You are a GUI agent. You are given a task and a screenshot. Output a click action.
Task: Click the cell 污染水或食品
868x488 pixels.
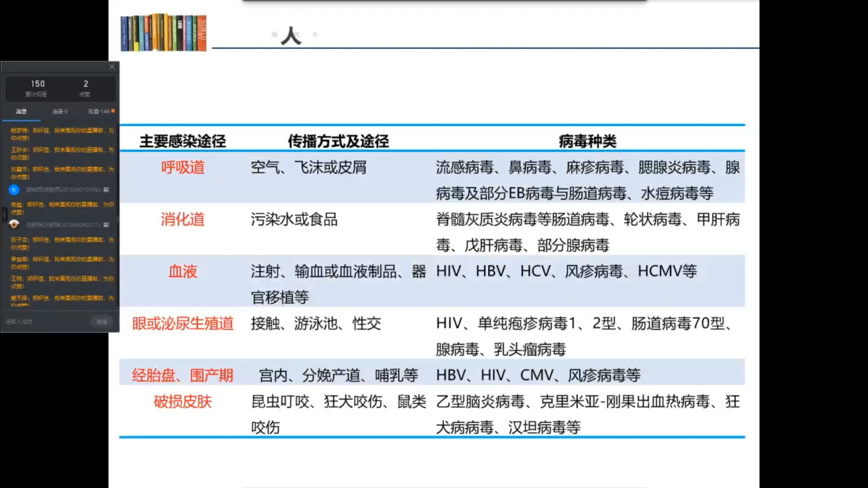(294, 220)
